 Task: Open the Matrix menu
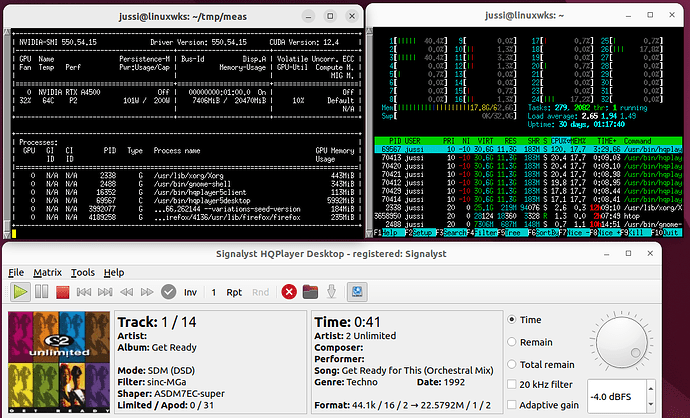tap(48, 273)
